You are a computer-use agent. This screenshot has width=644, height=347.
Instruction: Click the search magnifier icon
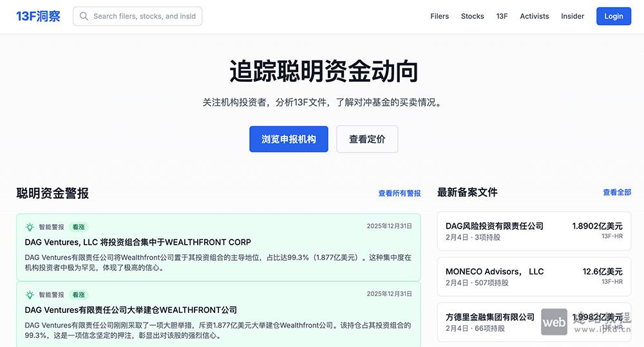pos(84,16)
